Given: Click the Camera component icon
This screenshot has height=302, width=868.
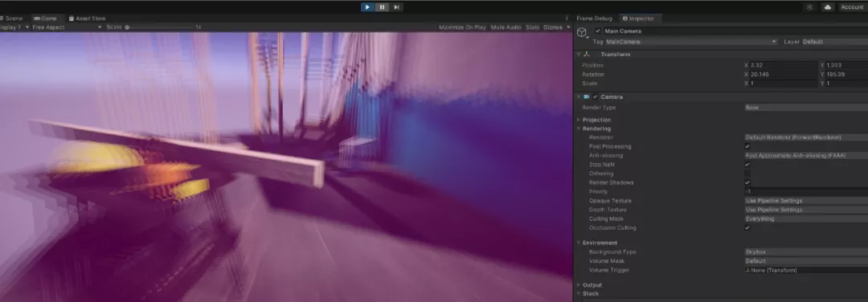Looking at the screenshot, I should [x=586, y=97].
